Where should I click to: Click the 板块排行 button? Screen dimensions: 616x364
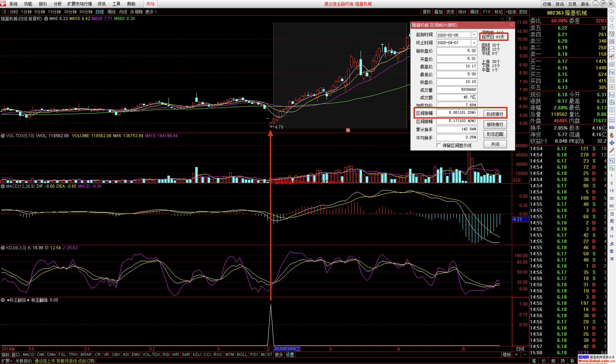(x=495, y=125)
